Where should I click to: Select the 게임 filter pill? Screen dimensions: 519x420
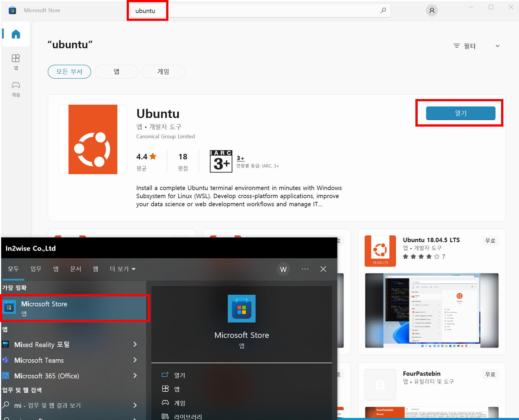pyautogui.click(x=163, y=71)
